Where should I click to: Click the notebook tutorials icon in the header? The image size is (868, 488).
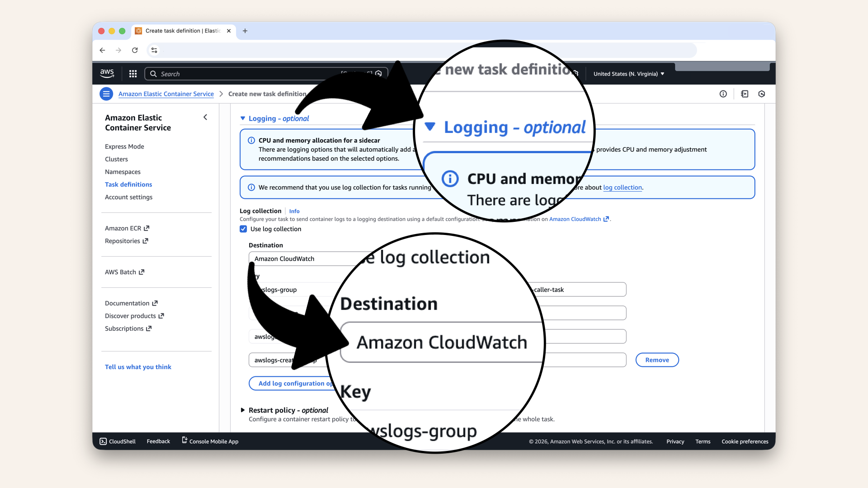pos(744,94)
